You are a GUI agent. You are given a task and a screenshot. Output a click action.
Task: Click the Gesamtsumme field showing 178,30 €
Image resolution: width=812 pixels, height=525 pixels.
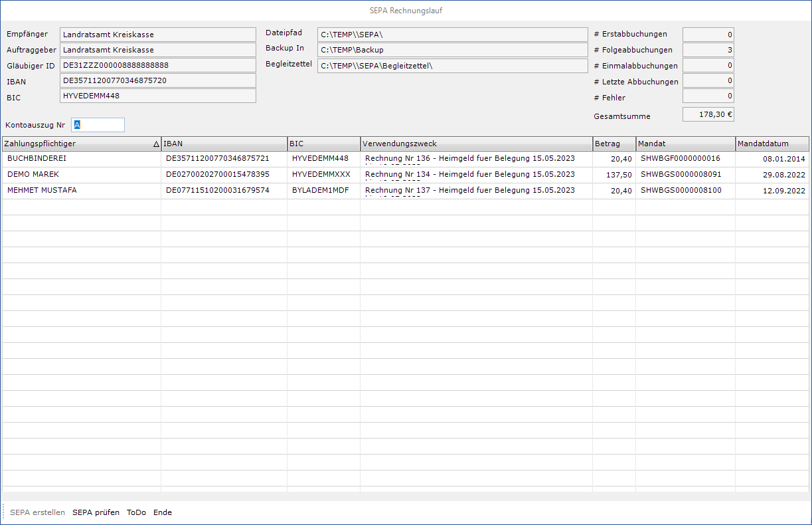(708, 114)
